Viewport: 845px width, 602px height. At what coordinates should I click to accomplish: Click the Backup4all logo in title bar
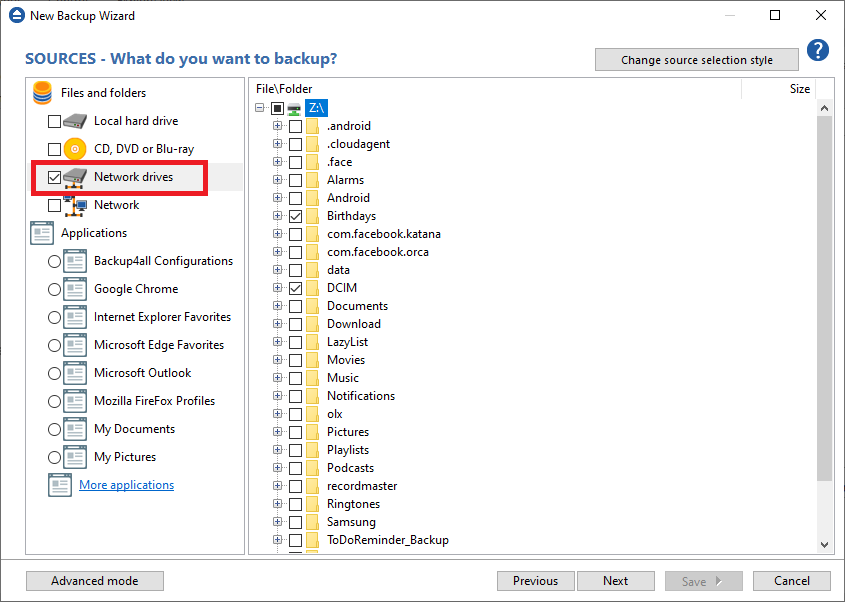tap(17, 15)
